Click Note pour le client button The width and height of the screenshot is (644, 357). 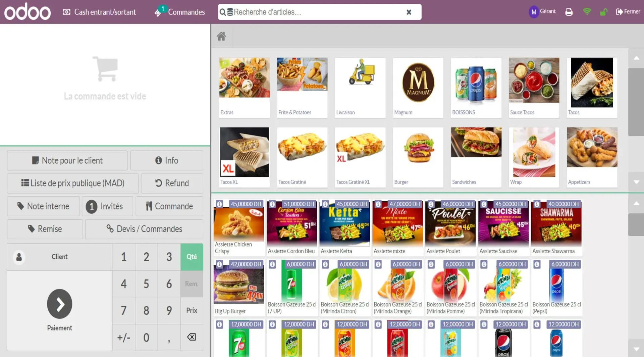(67, 160)
